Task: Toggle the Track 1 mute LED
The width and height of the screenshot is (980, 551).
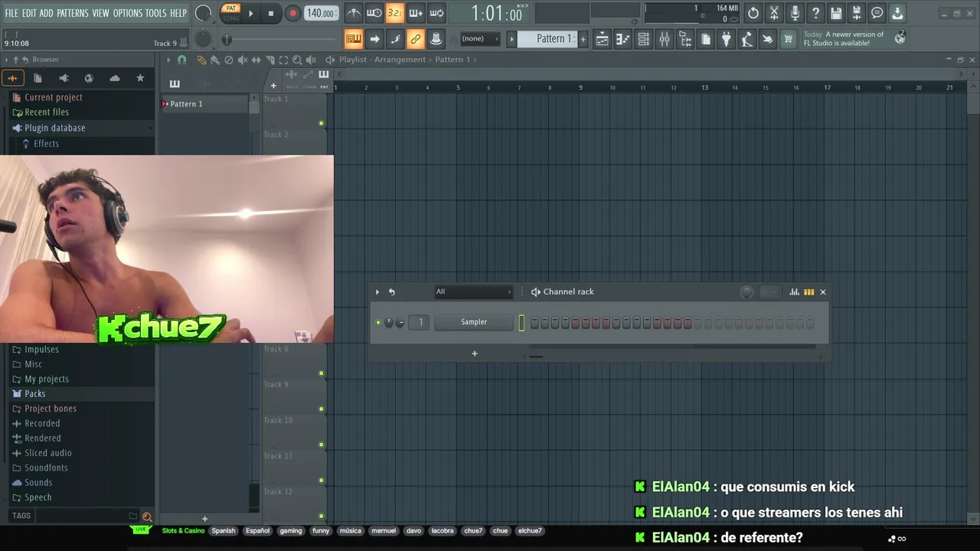Action: point(322,123)
